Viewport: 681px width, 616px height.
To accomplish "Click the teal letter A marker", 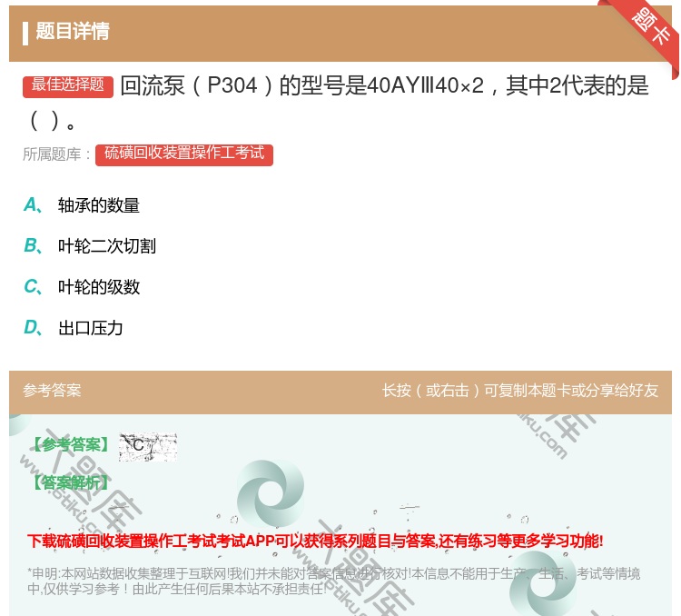I will pyautogui.click(x=33, y=204).
